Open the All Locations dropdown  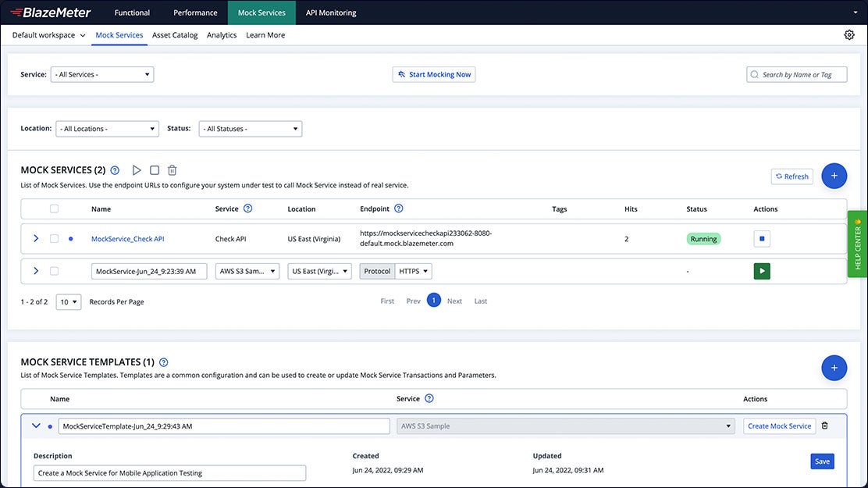point(108,129)
